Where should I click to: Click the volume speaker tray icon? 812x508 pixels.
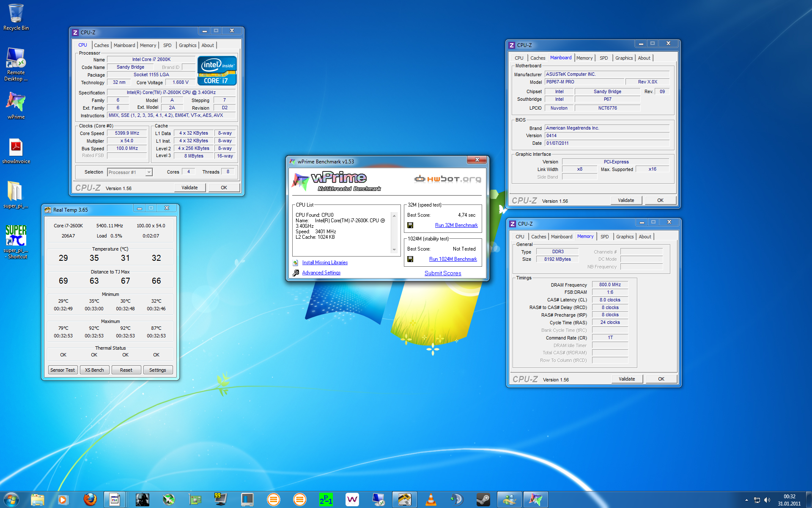(767, 500)
